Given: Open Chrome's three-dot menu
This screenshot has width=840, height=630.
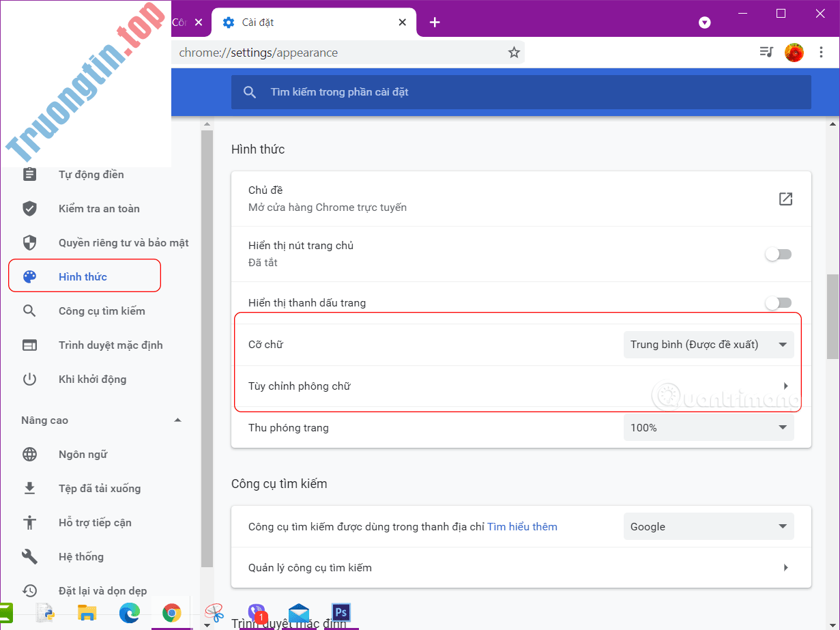Looking at the screenshot, I should point(821,52).
